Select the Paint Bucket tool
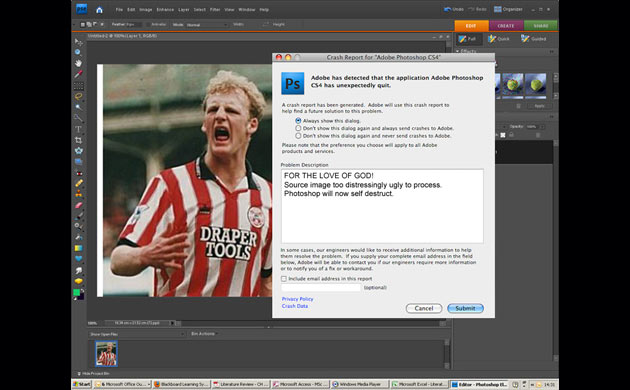Image resolution: width=630 pixels, height=390 pixels. [78, 238]
